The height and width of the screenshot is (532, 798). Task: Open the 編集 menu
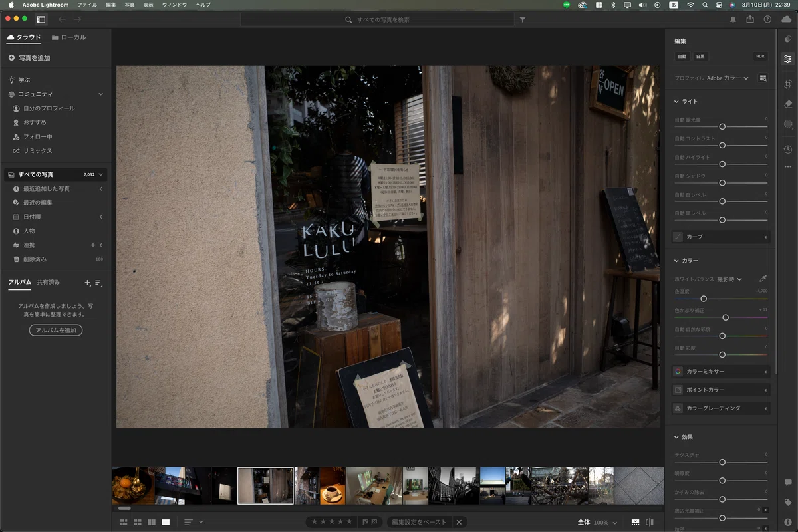(x=110, y=5)
